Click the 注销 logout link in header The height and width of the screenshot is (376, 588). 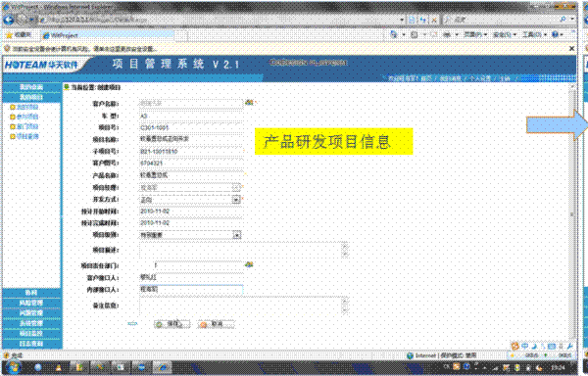point(505,78)
